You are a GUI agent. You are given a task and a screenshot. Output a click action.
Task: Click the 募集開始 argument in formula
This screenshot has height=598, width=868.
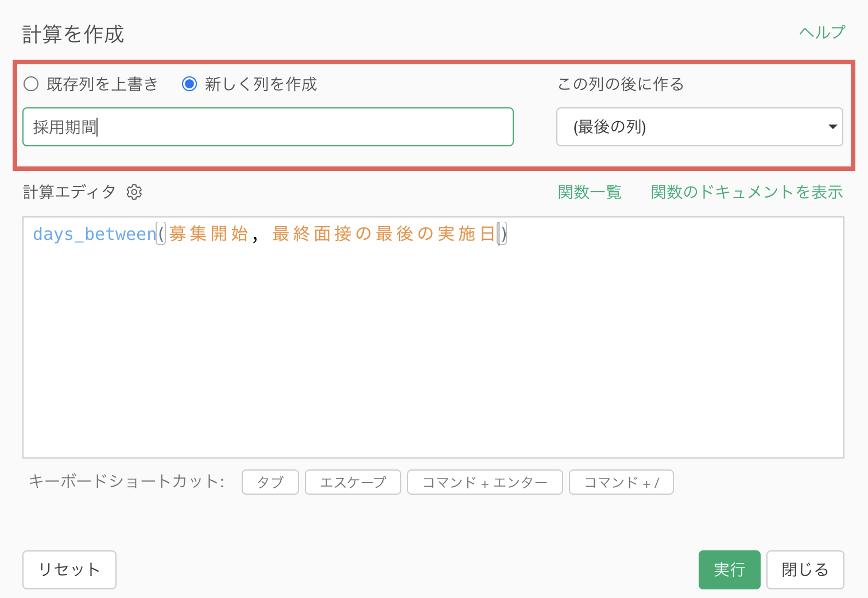point(208,234)
